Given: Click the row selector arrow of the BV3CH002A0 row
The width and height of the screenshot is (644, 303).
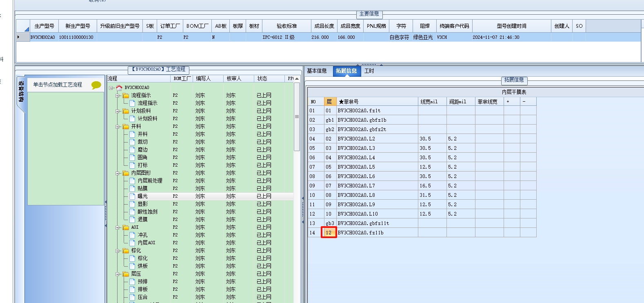Looking at the screenshot, I should 23,37.
